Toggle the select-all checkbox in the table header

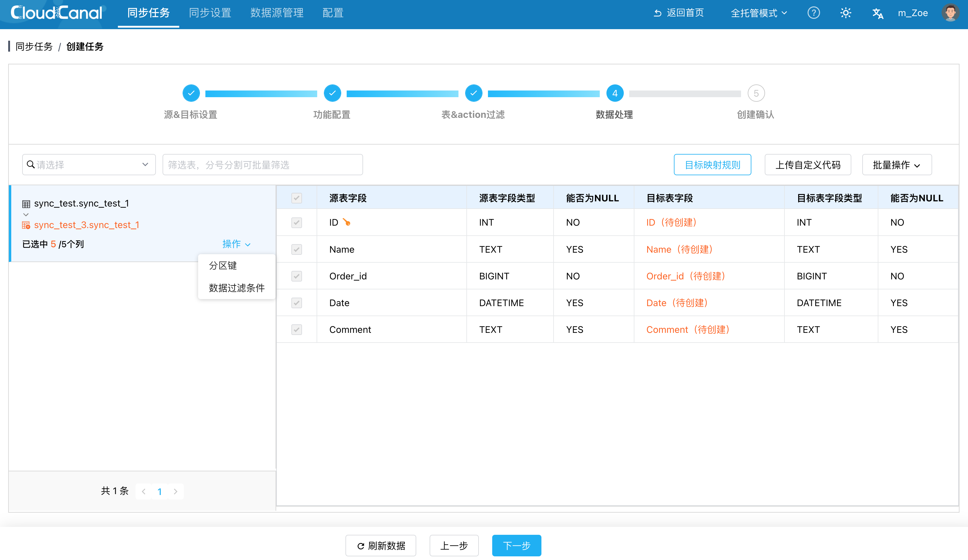296,198
